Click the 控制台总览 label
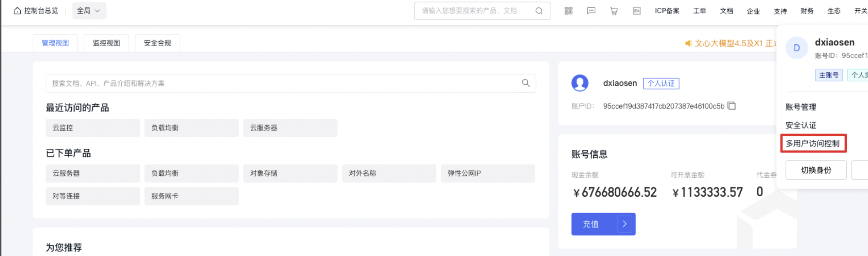This screenshot has width=868, height=256. tap(41, 11)
